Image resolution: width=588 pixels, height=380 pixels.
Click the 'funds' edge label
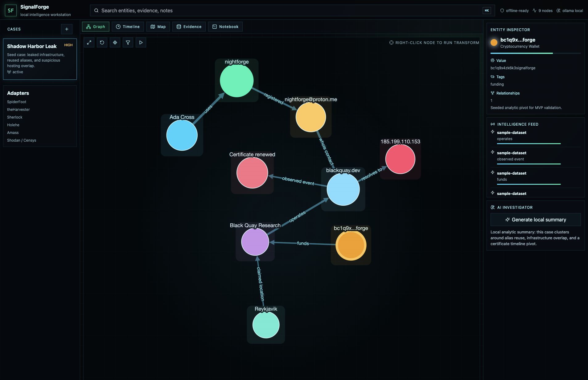click(303, 243)
